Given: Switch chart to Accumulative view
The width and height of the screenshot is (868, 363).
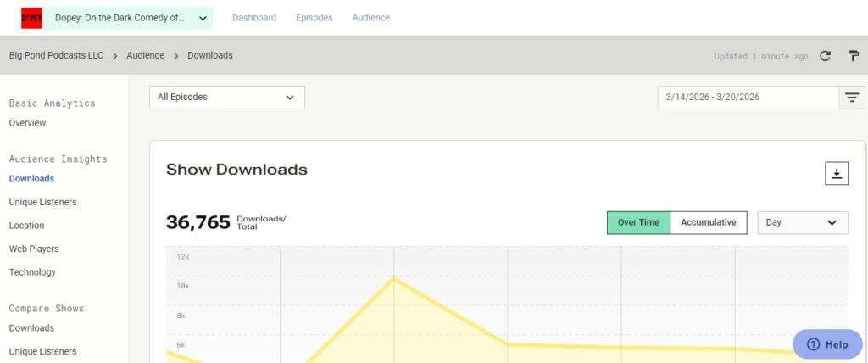Looking at the screenshot, I should 708,222.
